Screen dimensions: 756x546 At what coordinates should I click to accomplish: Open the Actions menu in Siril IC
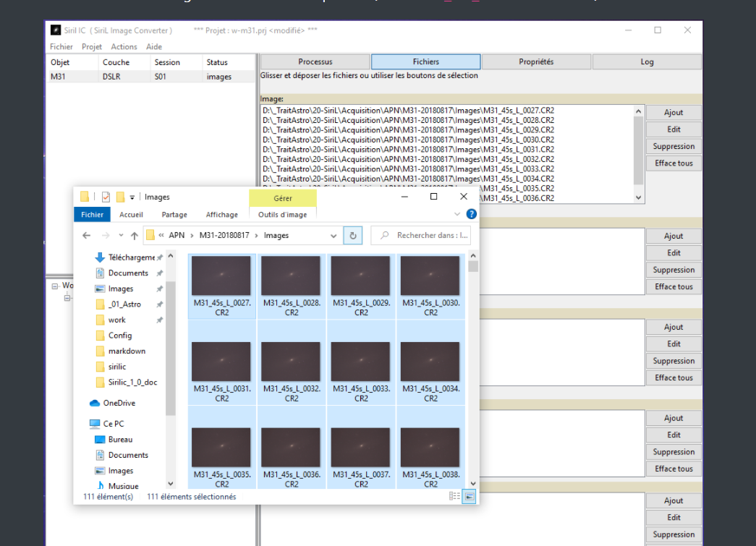coord(124,47)
